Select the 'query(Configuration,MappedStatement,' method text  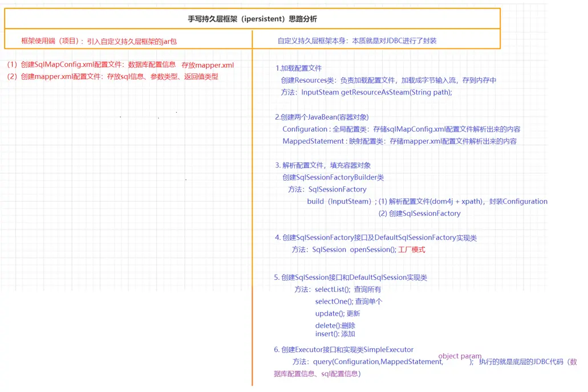(378, 362)
